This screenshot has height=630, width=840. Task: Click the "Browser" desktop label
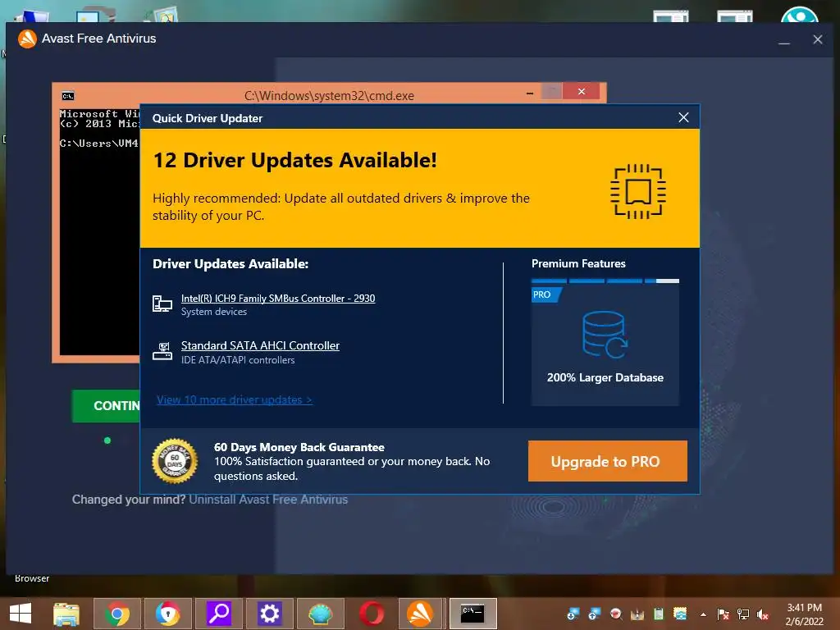click(32, 578)
